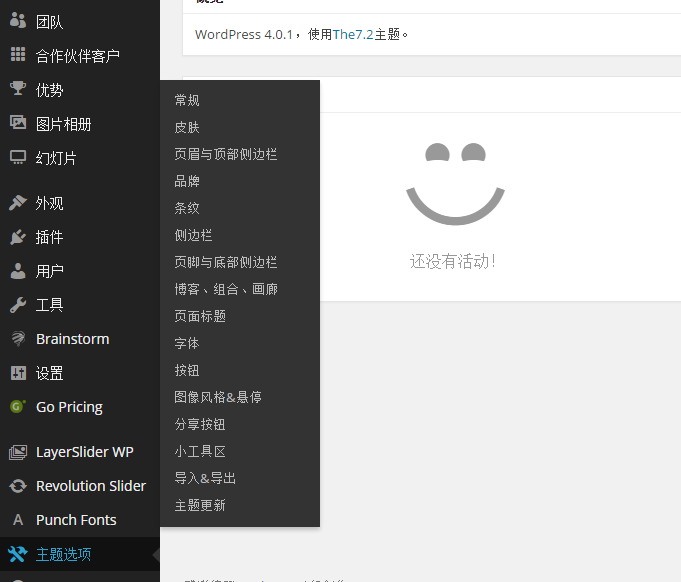Image resolution: width=681 pixels, height=582 pixels.
Task: Click 主题更新 at the submenu bottom
Action: click(200, 505)
